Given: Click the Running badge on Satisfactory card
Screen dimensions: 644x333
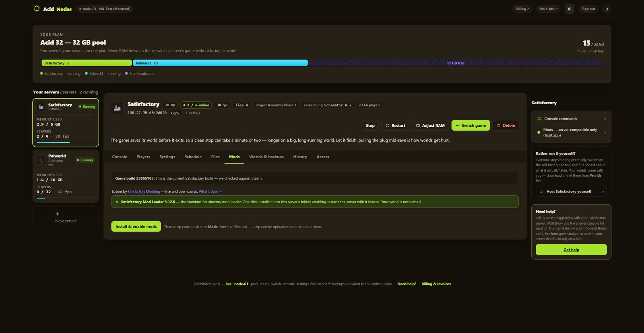Looking at the screenshot, I should click(x=87, y=107).
